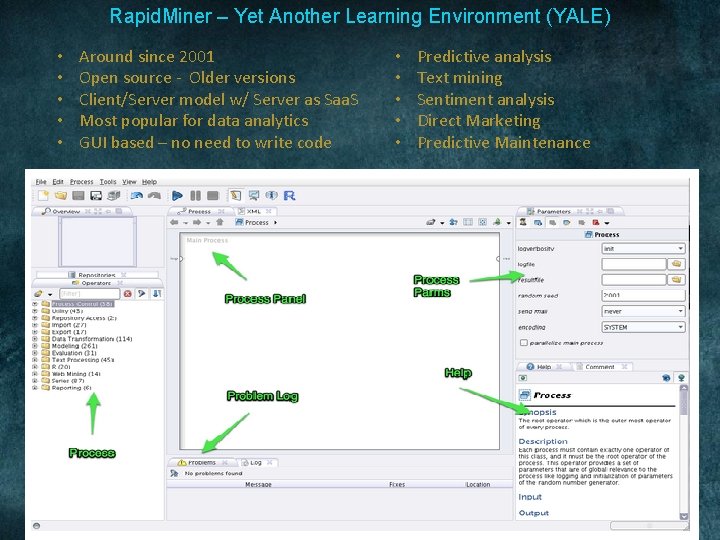Image resolution: width=720 pixels, height=540 pixels.
Task: Click the New process icon in toolbar
Action: [x=43, y=196]
